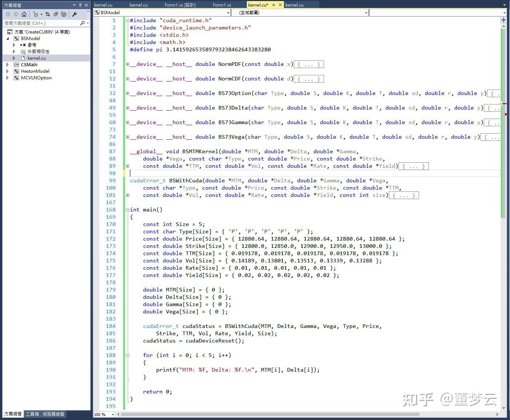Click the Solution Explorer search input field
Screen dimensions: 510x420
click(40, 23)
